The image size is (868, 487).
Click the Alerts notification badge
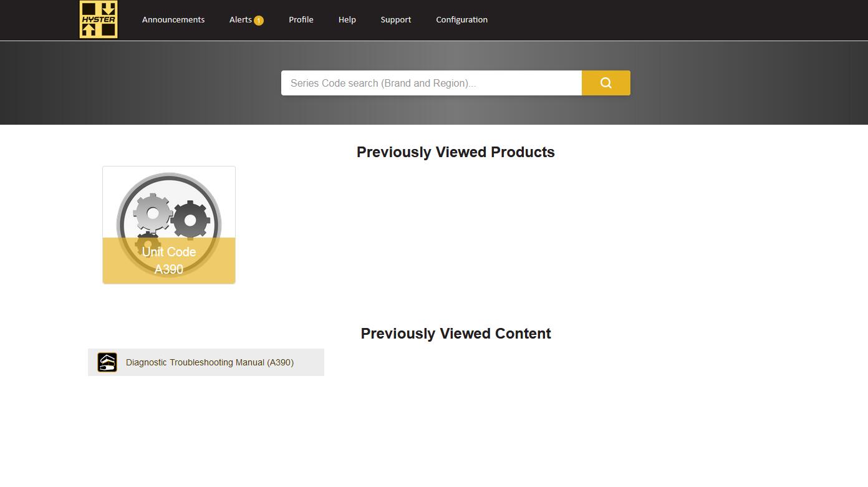259,21
